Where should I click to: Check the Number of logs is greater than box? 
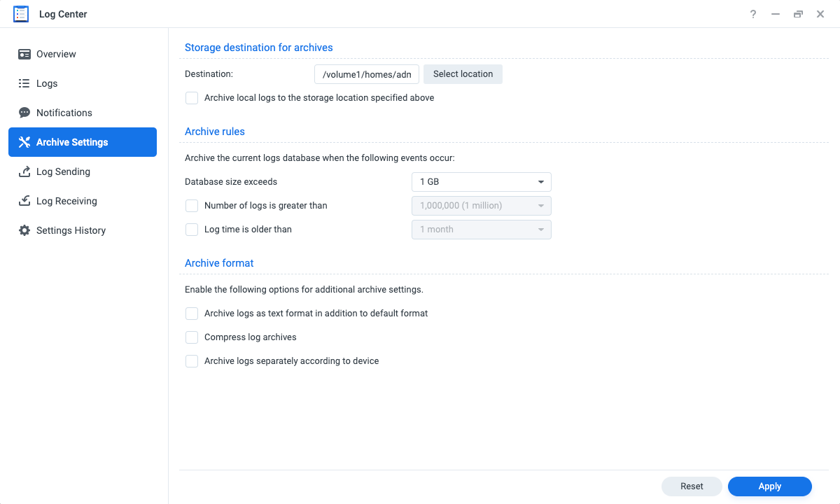(x=192, y=206)
